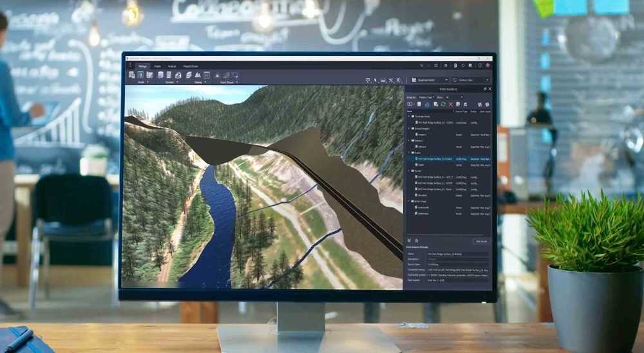Click the Hide Details button
This screenshot has width=644, height=353.
coord(480,241)
